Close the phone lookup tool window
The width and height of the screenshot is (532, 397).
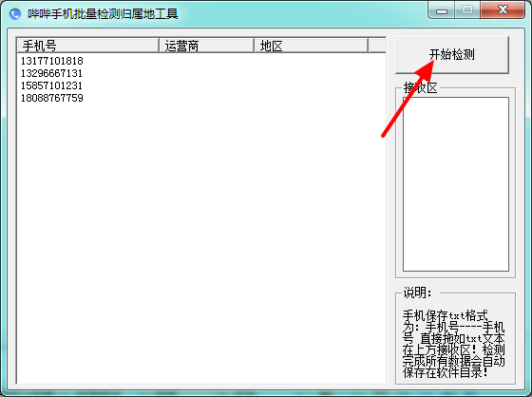point(503,10)
